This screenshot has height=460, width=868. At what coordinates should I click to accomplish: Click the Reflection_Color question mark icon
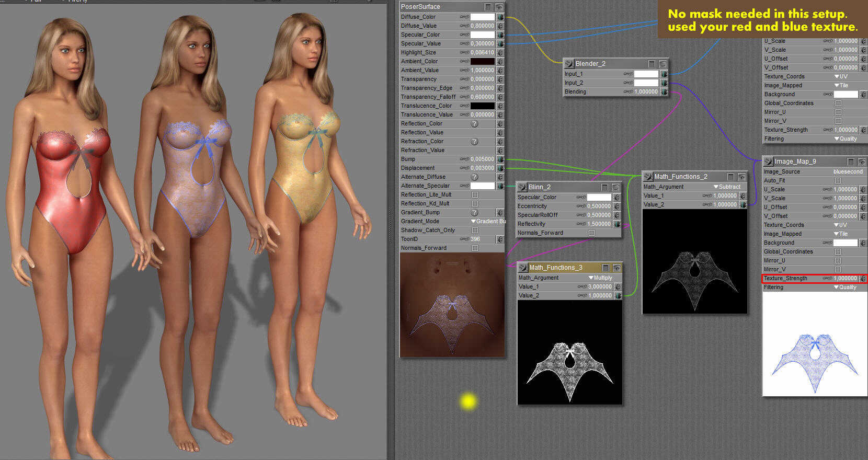[474, 124]
